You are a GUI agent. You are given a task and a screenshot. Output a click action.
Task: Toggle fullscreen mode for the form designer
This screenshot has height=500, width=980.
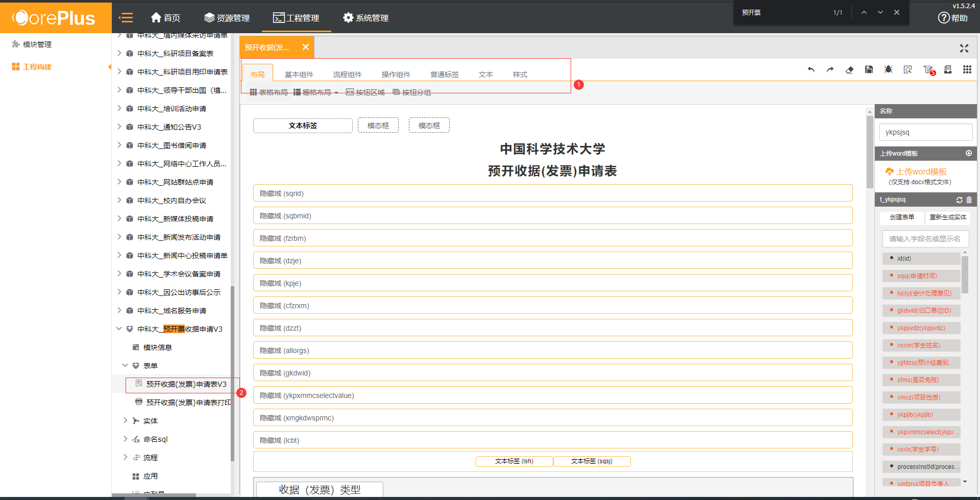tap(964, 48)
